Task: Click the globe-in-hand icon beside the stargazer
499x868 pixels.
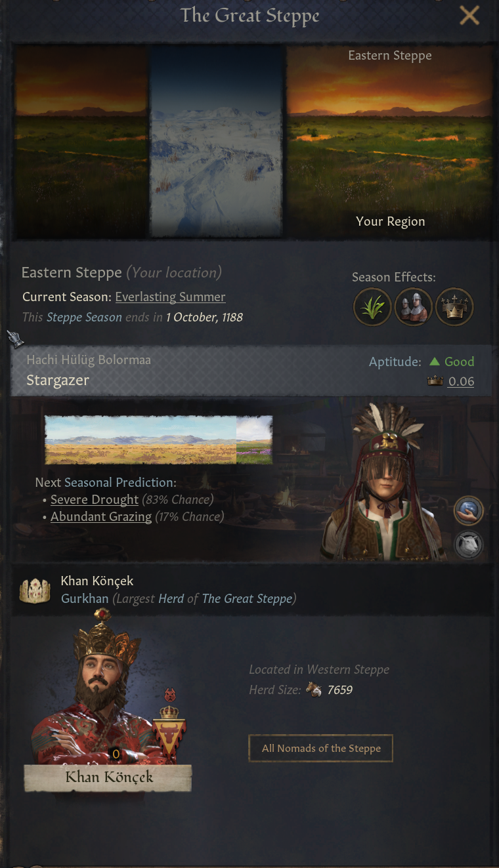Action: point(469,511)
